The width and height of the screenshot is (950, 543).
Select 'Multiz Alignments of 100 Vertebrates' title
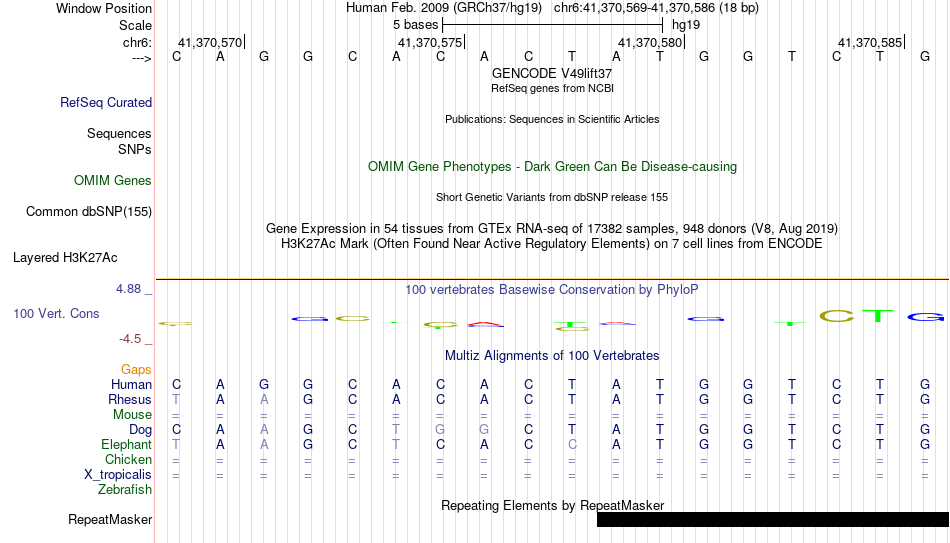coord(552,356)
